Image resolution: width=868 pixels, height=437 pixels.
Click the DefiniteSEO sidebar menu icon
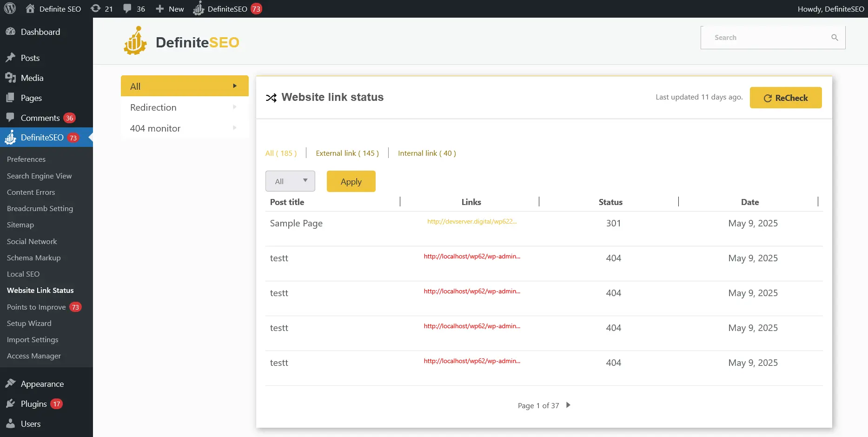10,137
